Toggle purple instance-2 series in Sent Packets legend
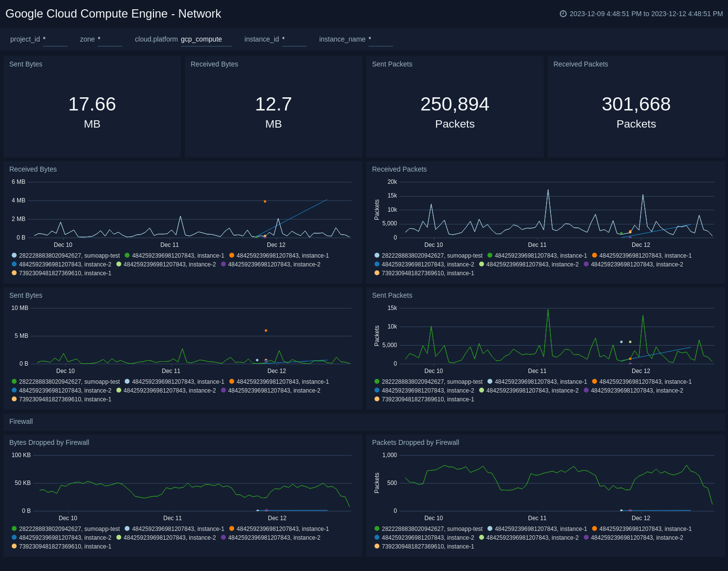The image size is (728, 571). (634, 391)
